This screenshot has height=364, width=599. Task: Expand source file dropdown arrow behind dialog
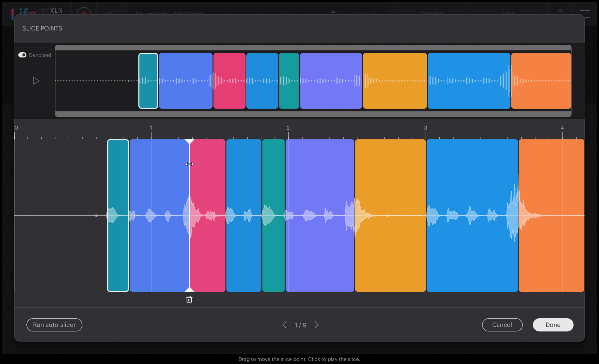coord(333,11)
